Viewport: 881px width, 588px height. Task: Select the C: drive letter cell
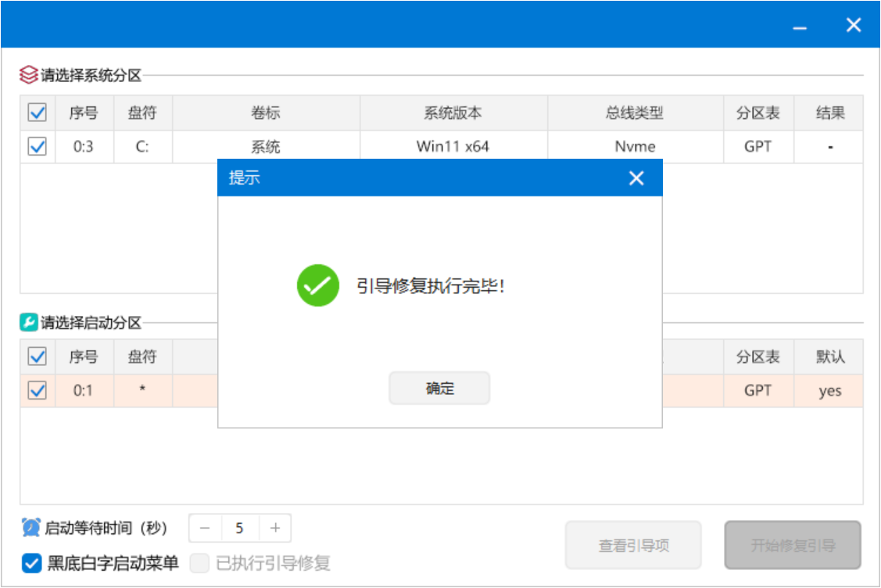pos(143,147)
